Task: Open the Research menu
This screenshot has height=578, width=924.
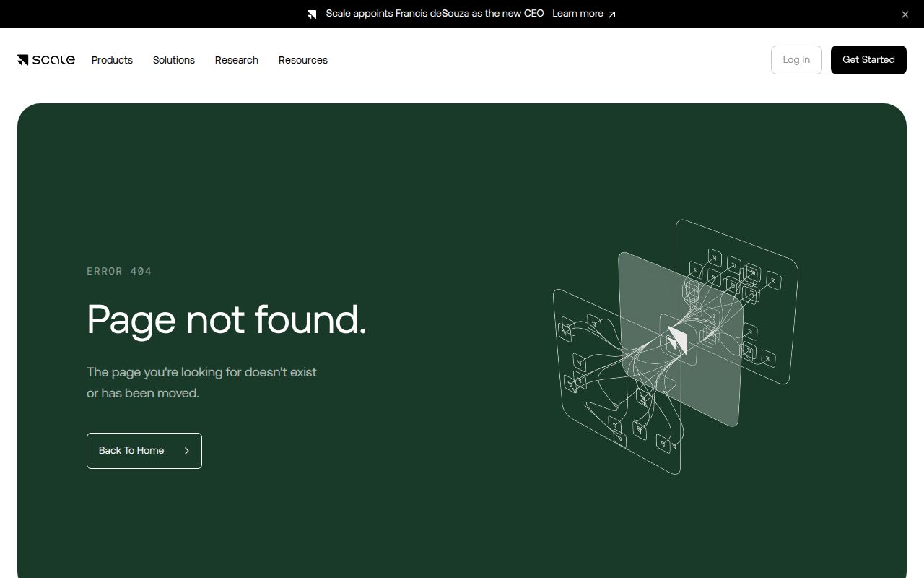Action: (x=237, y=60)
